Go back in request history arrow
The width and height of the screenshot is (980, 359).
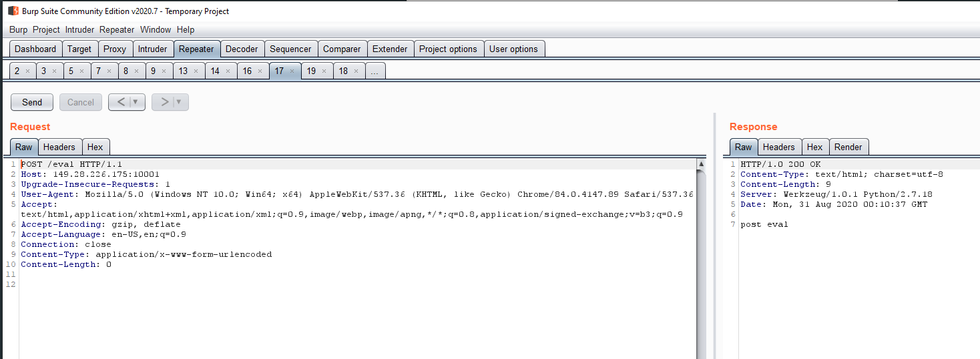120,102
